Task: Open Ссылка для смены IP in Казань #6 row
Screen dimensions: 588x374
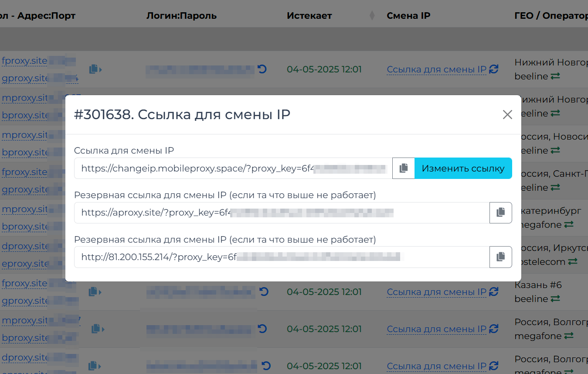Action: (436, 292)
